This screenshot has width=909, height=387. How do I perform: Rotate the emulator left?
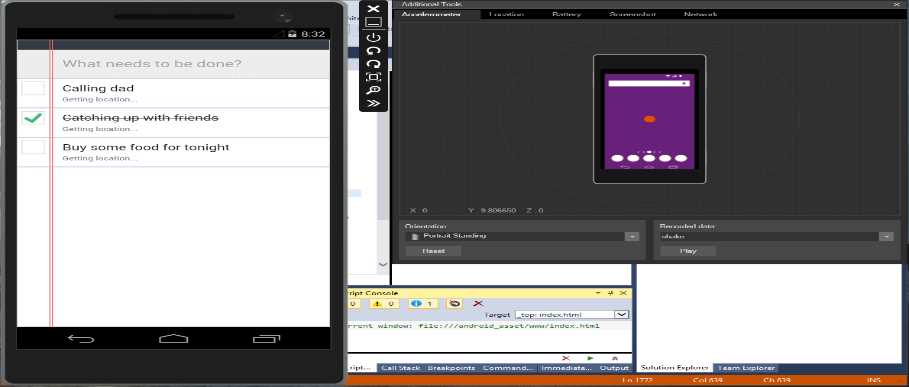point(374,50)
